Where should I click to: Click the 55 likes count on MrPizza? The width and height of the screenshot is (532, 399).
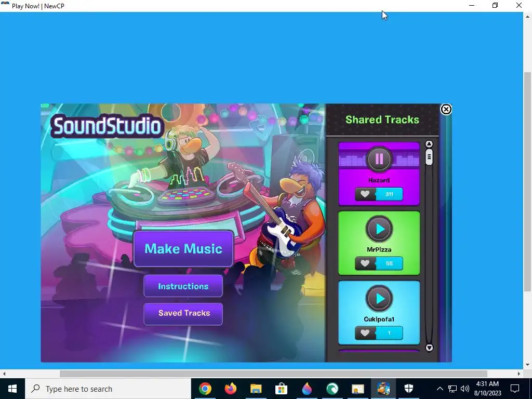(389, 263)
